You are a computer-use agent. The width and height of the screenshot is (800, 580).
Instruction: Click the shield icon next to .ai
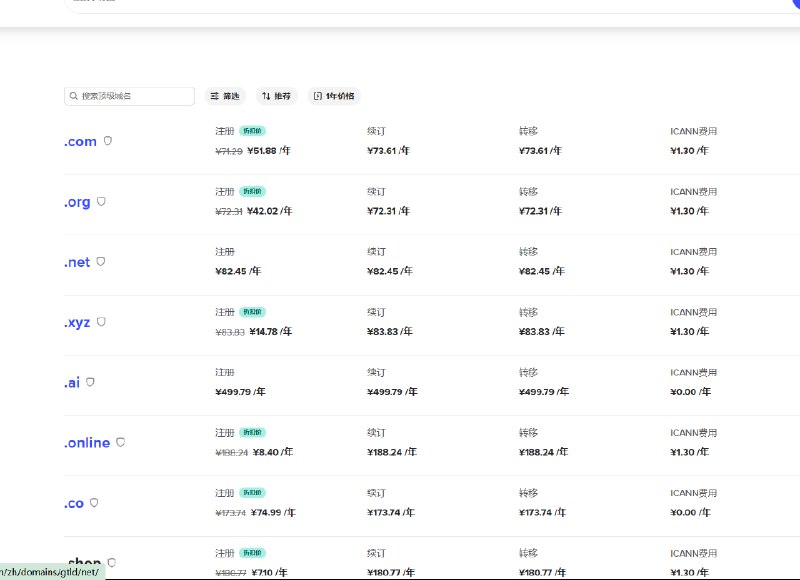90,382
